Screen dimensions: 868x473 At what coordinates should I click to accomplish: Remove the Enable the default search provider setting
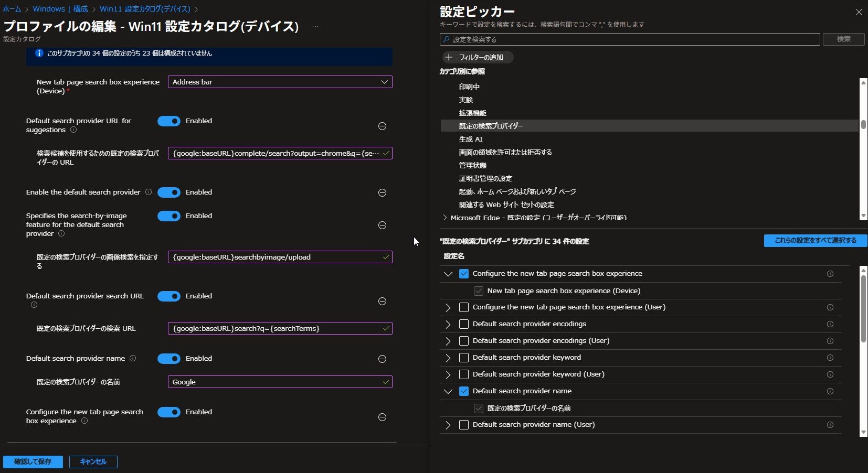(x=382, y=193)
